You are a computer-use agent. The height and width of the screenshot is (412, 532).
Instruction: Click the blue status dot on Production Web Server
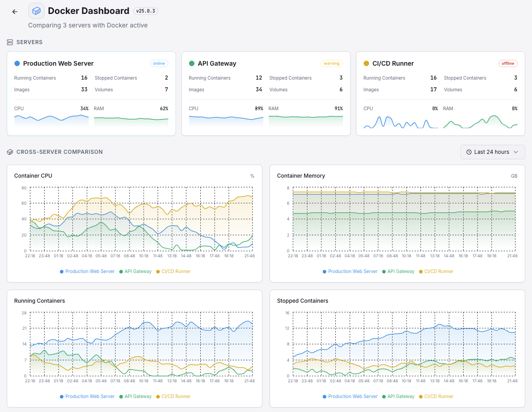tap(17, 63)
